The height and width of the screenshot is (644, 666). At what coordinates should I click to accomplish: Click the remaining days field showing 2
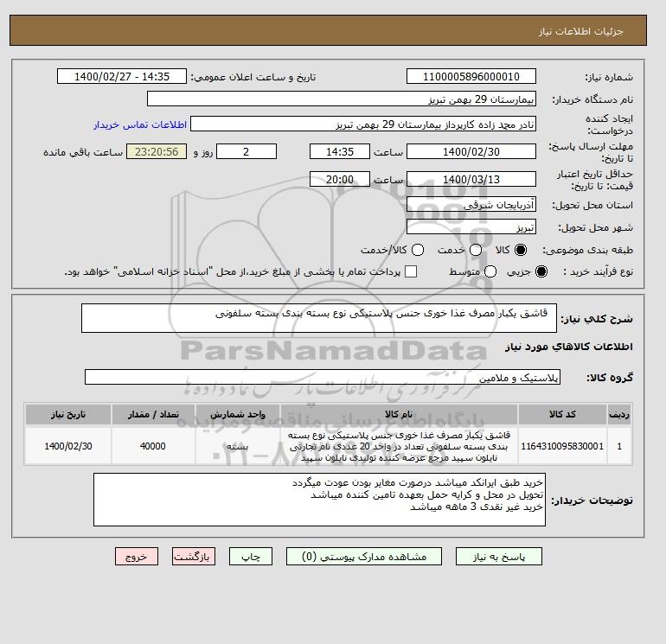click(x=247, y=151)
